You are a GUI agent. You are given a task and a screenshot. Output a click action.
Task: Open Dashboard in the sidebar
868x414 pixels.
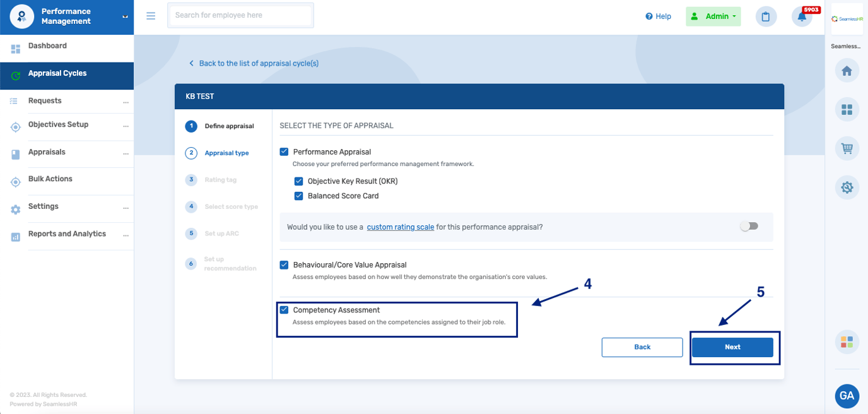[47, 46]
